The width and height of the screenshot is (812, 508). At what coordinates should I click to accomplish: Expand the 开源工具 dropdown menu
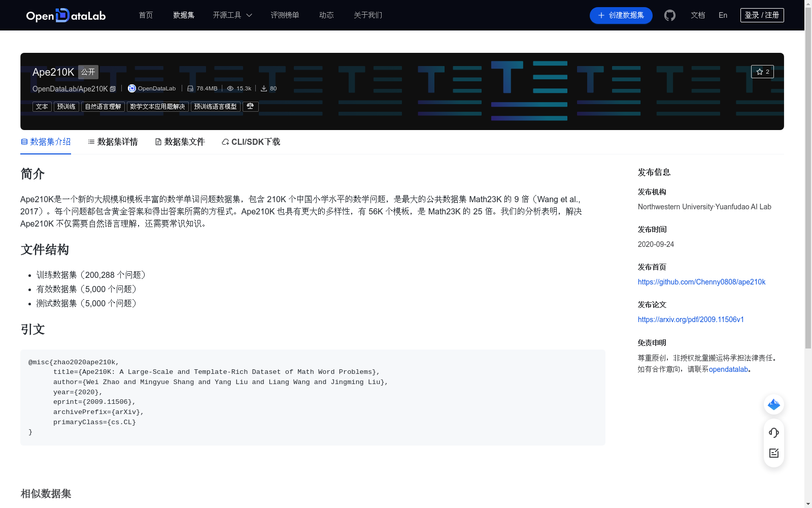tap(232, 15)
